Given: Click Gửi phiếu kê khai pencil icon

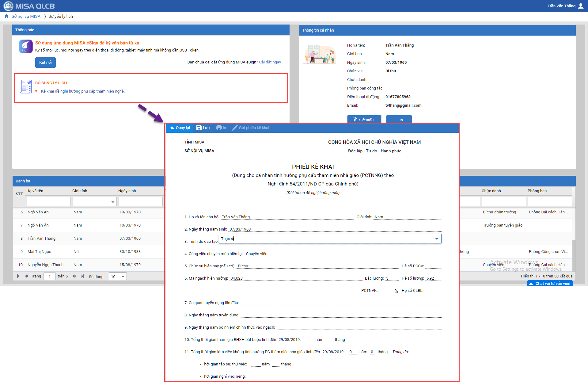Looking at the screenshot, I should (235, 128).
